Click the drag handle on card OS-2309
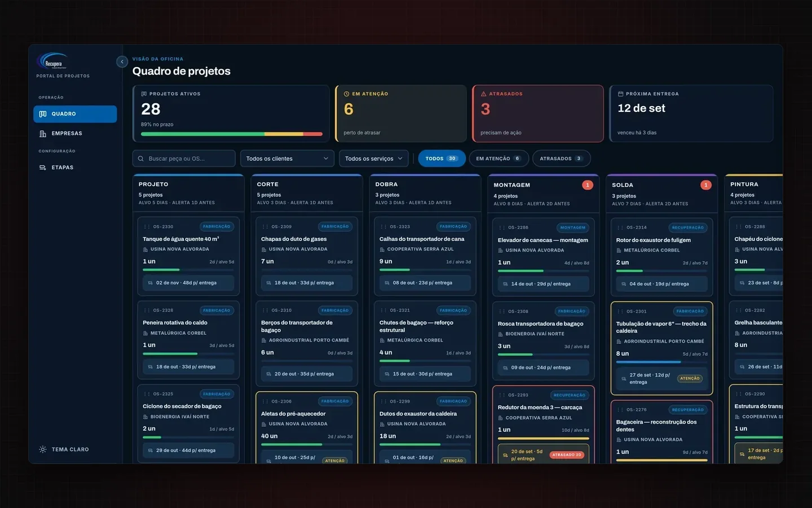The width and height of the screenshot is (812, 508). coord(265,227)
